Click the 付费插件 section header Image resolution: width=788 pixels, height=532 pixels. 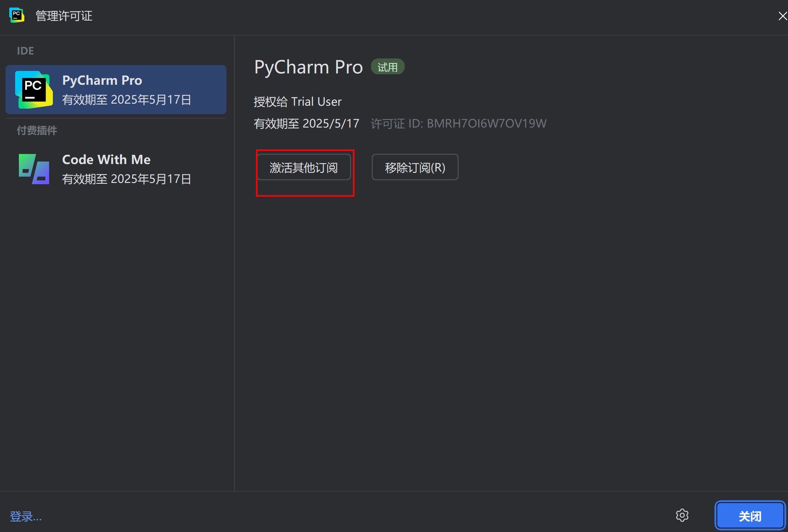coord(37,130)
